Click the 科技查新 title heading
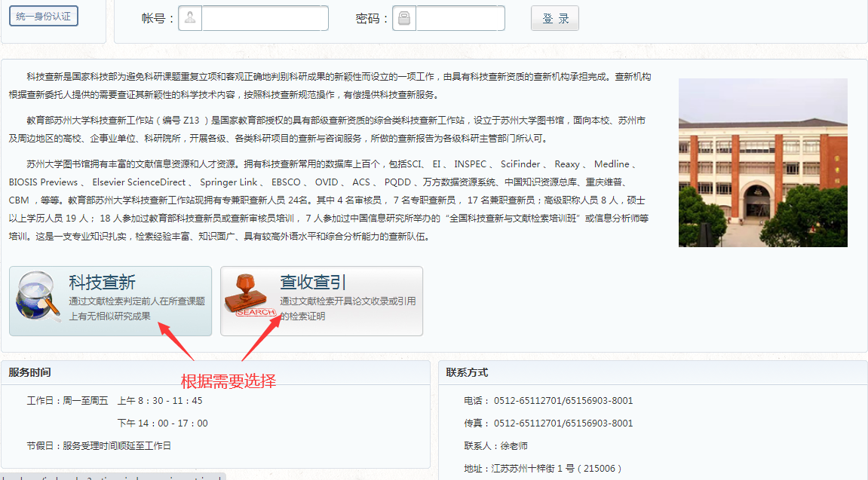The image size is (868, 480). pos(103,282)
